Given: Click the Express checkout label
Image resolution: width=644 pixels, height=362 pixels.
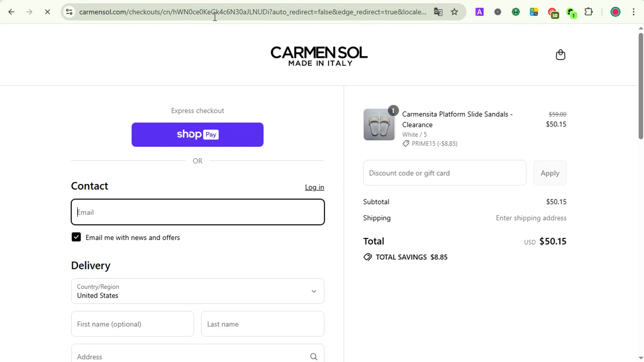Looking at the screenshot, I should (197, 111).
